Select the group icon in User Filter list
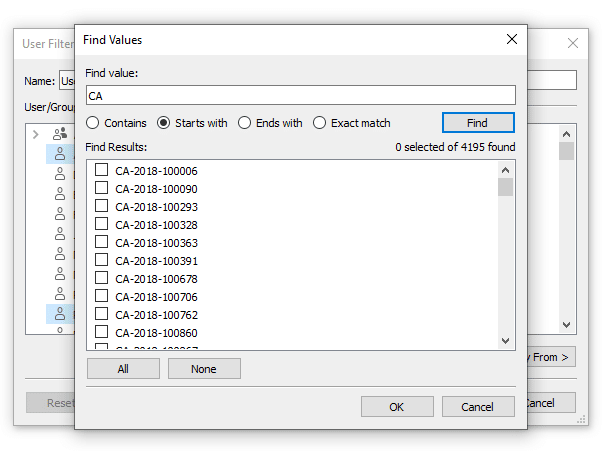This screenshot has width=607, height=451. pyautogui.click(x=60, y=134)
